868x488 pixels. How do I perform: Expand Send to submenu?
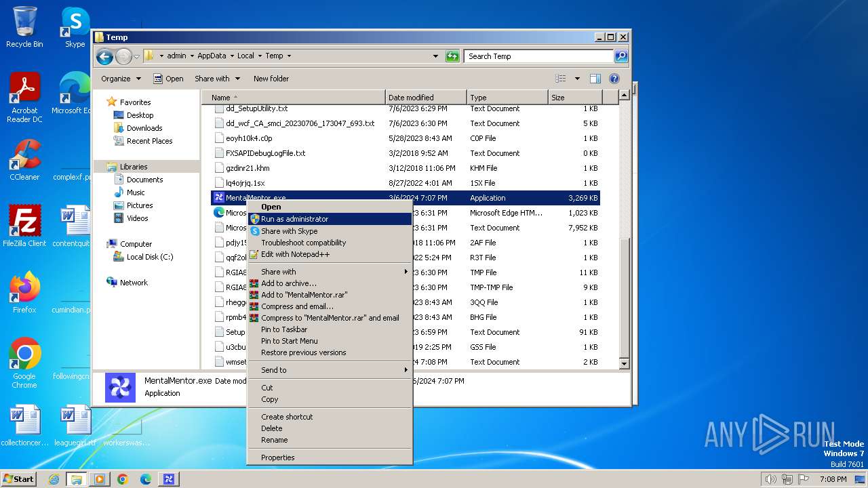point(330,370)
